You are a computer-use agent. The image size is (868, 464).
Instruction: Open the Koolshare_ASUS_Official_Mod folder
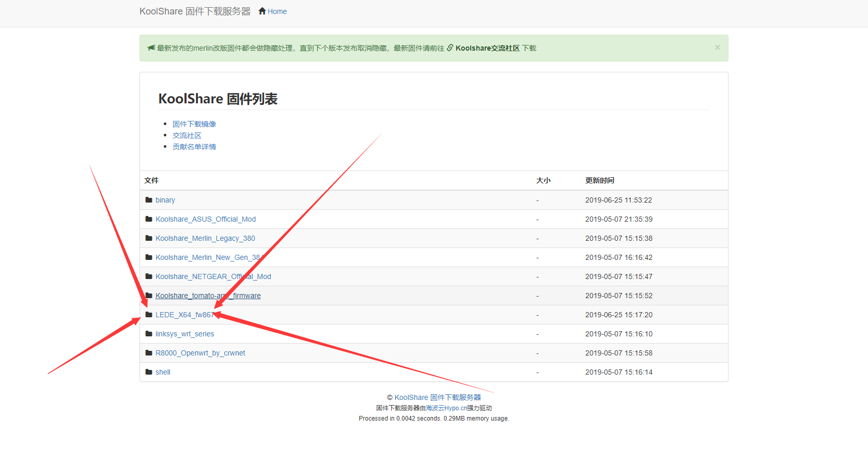206,219
